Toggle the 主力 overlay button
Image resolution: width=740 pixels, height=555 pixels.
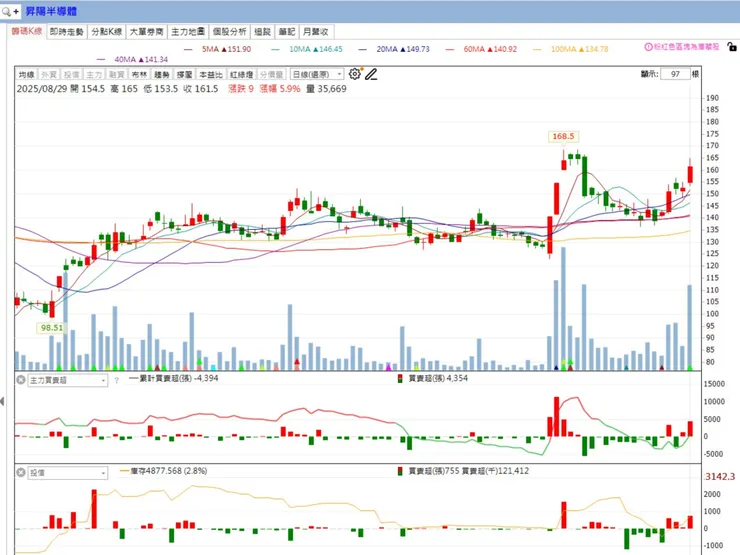tap(94, 75)
